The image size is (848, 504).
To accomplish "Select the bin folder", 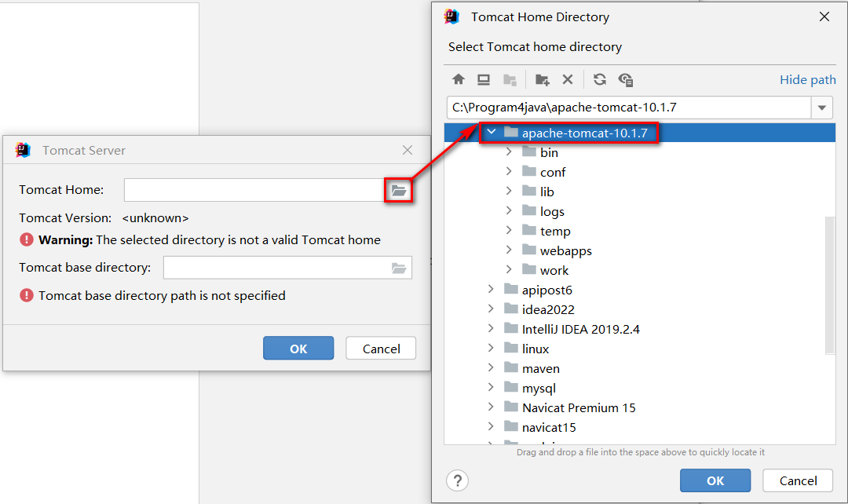I will click(549, 152).
